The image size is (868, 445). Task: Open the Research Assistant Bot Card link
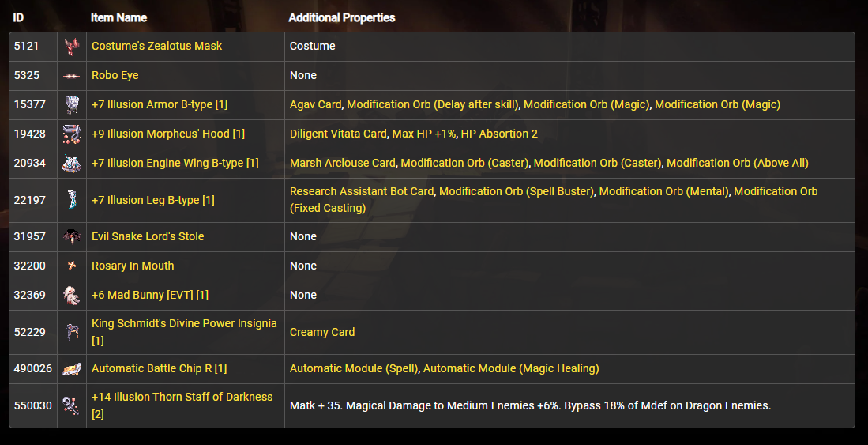click(362, 191)
